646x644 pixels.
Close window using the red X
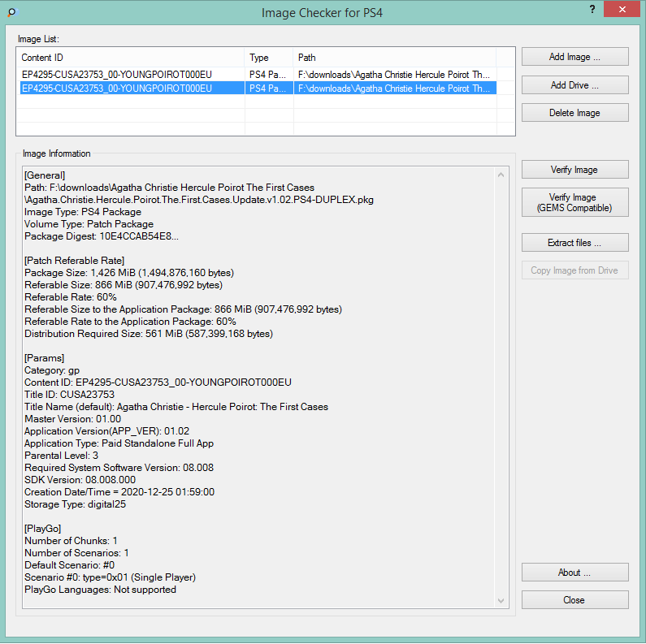click(x=622, y=9)
